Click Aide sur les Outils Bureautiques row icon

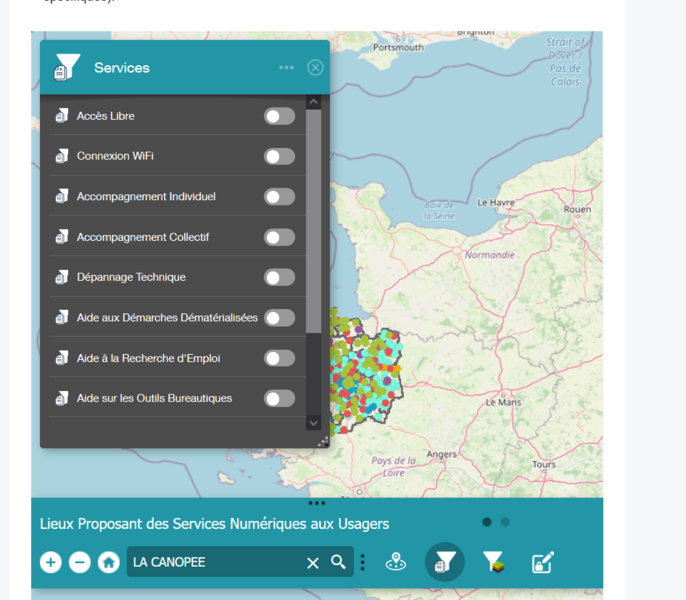(62, 398)
